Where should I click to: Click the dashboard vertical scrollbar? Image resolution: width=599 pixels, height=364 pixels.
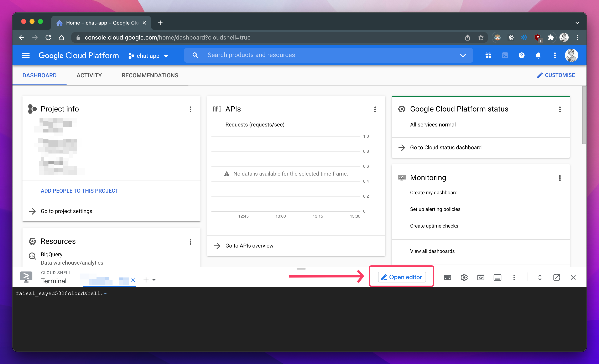point(584,115)
